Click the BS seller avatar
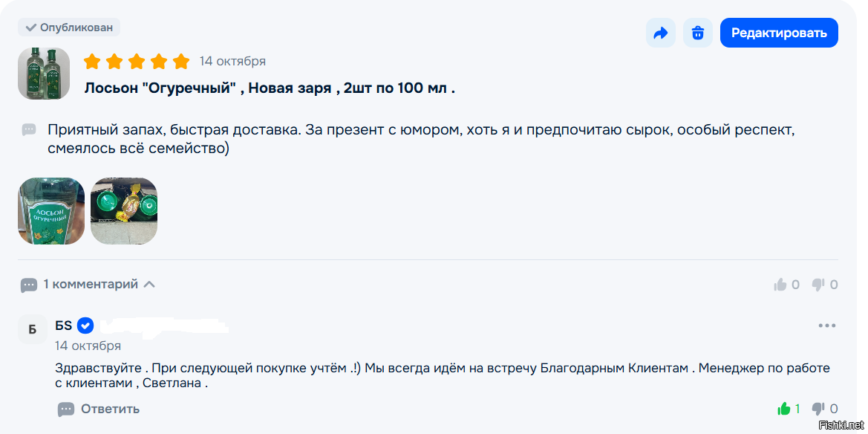Image resolution: width=868 pixels, height=434 pixels. pos(33,329)
